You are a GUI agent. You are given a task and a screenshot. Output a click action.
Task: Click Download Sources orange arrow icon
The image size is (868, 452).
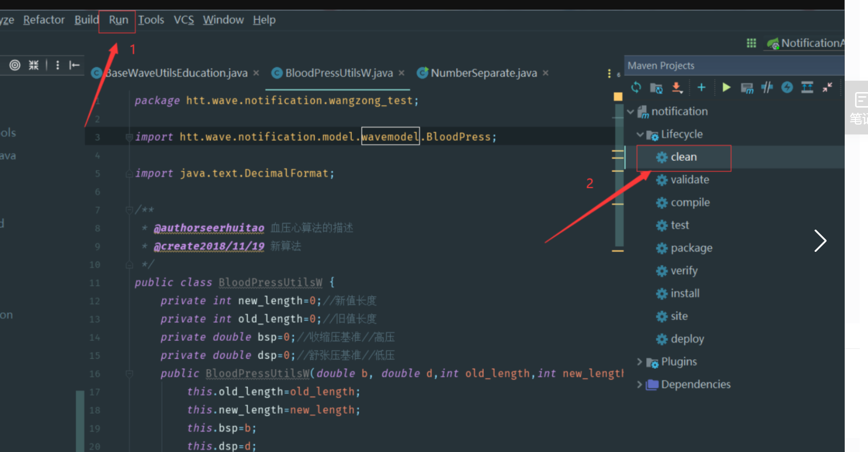coord(677,87)
